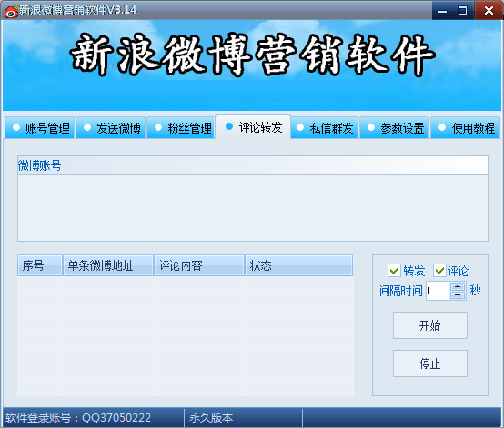The height and width of the screenshot is (428, 504).
Task: Toggle the 评论 checkbox
Action: coord(439,271)
